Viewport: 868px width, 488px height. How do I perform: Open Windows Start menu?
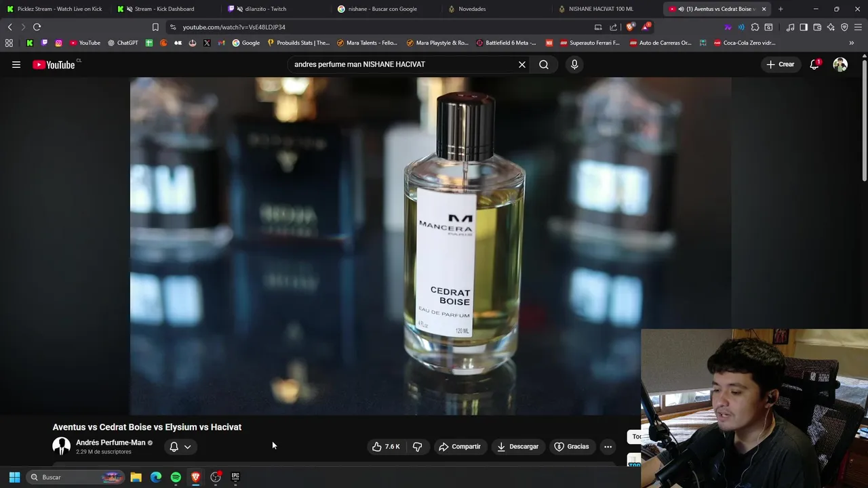[x=14, y=477]
